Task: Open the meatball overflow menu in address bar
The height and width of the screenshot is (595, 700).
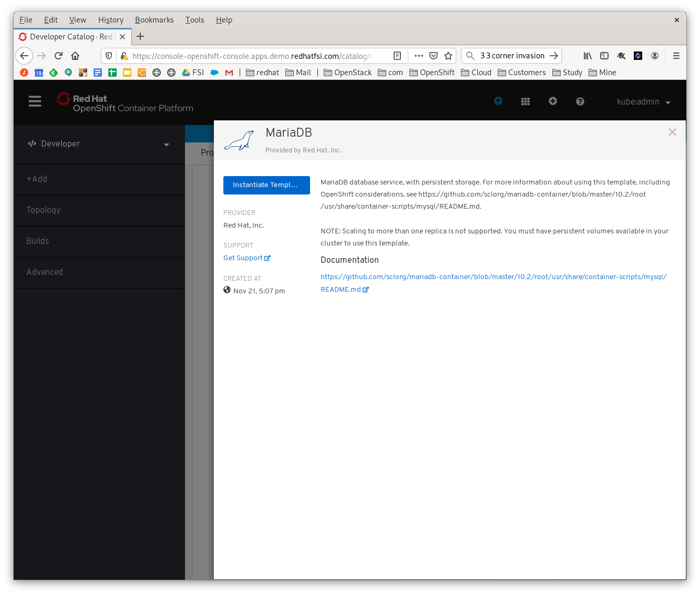Action: [418, 56]
